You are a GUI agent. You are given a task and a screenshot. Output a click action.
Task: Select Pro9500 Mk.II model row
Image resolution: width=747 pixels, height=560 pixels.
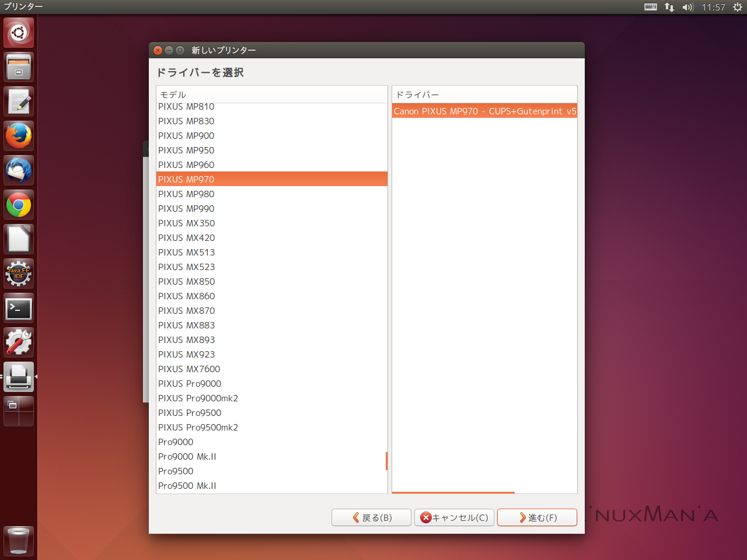coord(272,485)
